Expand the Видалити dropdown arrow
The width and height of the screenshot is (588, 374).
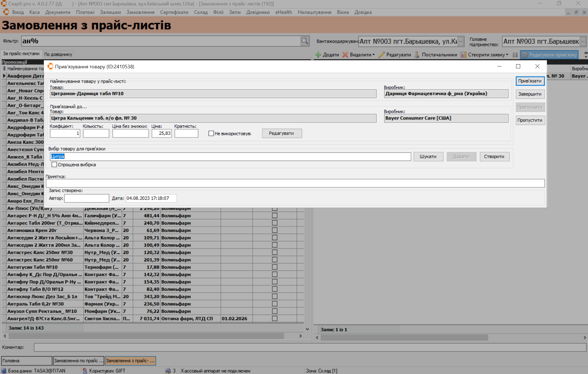pos(373,55)
